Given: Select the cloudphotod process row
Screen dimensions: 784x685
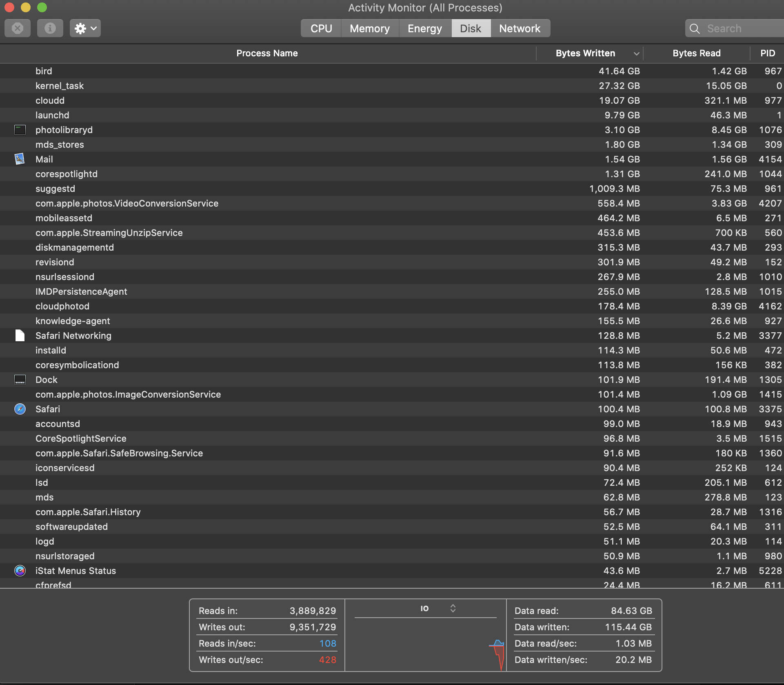Looking at the screenshot, I should (392, 306).
